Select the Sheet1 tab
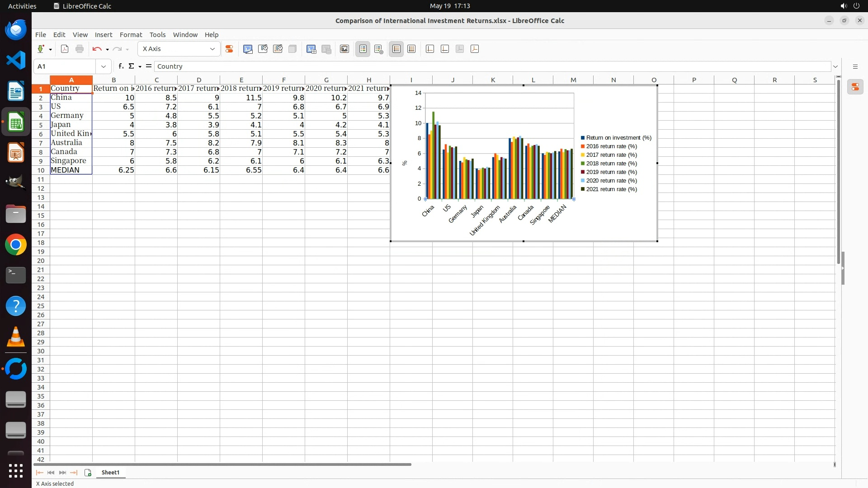This screenshot has height=488, width=868. [x=110, y=472]
